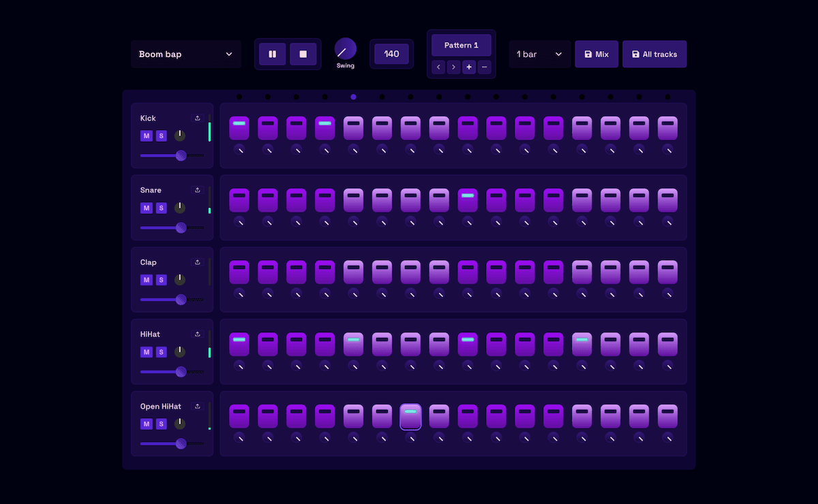818x504 pixels.
Task: Toggle the last Open HiHat step pad
Action: click(x=667, y=417)
